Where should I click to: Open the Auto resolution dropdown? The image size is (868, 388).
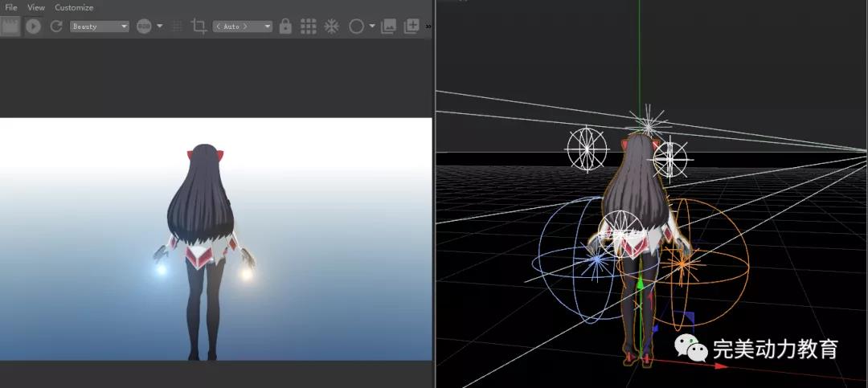tap(242, 27)
